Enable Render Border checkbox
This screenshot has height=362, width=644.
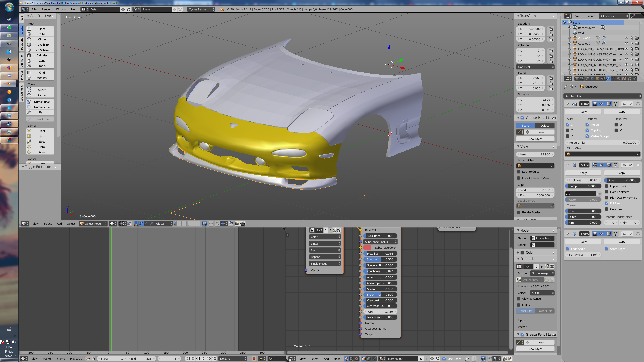(x=519, y=212)
